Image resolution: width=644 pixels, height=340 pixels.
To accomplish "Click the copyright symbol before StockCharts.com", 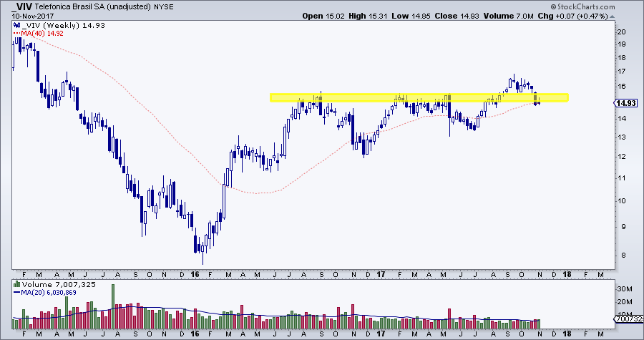I will 553,6.
